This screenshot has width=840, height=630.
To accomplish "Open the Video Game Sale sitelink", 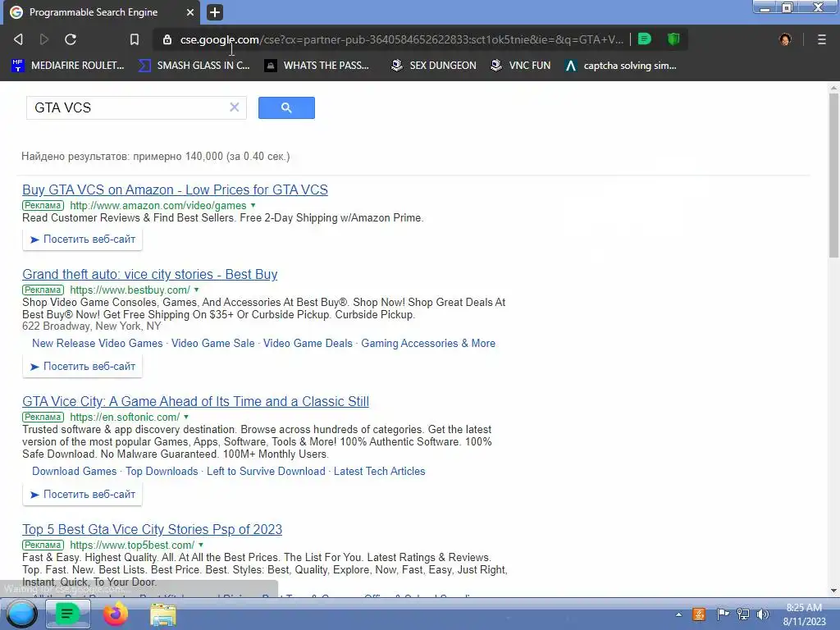I will [213, 344].
